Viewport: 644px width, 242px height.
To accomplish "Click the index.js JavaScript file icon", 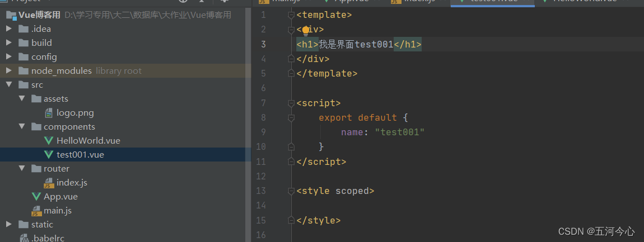I will (49, 183).
